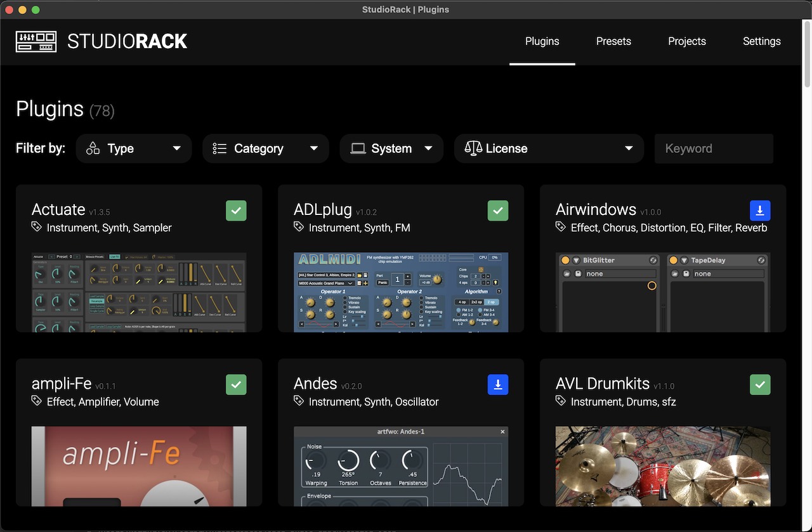Open the System filter dropdown

tap(391, 148)
